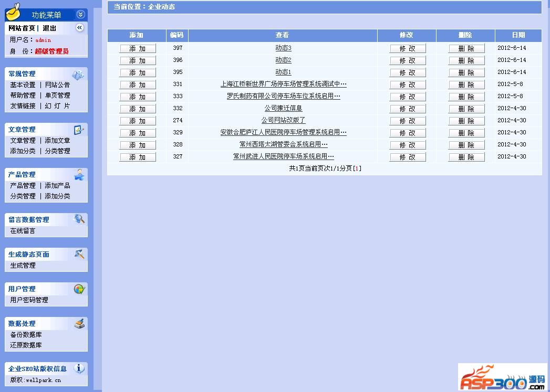Viewport: 550px width, 392px height.
Task: Click the 生成静态页面 hammer icon
Action: tap(79, 254)
